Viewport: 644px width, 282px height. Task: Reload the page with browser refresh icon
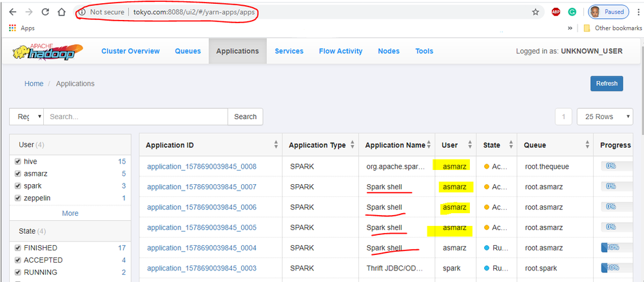coord(44,12)
